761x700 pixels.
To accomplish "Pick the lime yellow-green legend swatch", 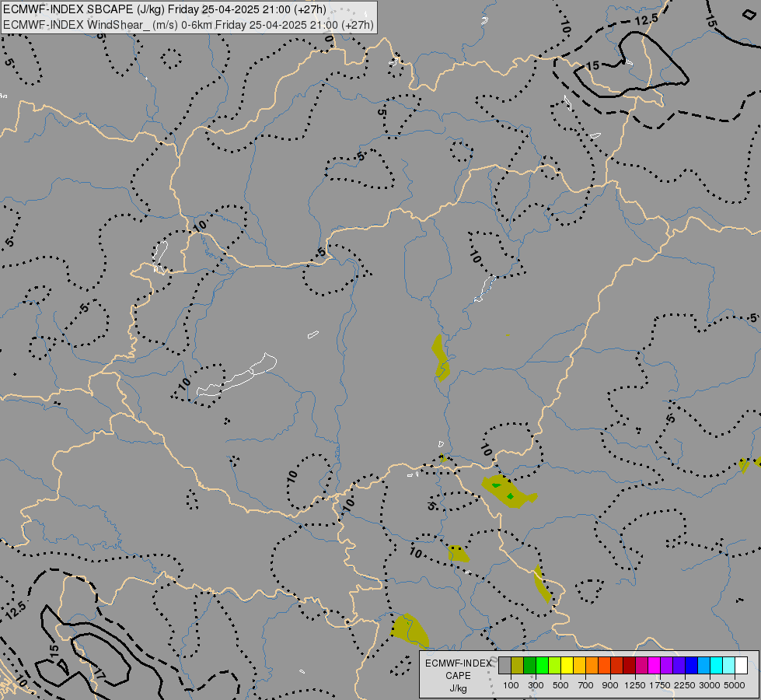I will point(555,666).
